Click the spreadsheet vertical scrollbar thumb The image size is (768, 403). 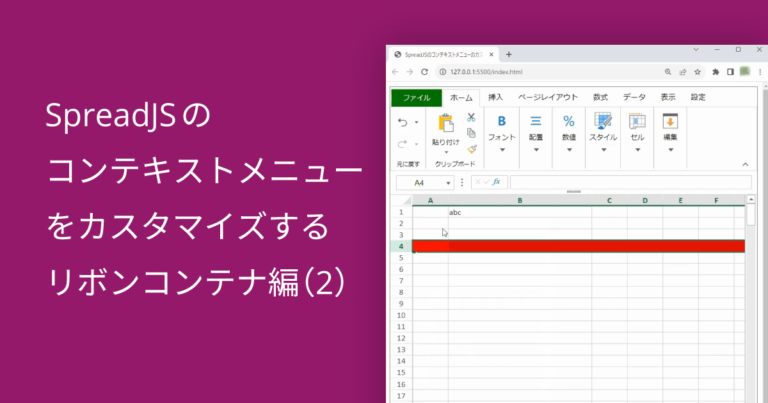(751, 214)
